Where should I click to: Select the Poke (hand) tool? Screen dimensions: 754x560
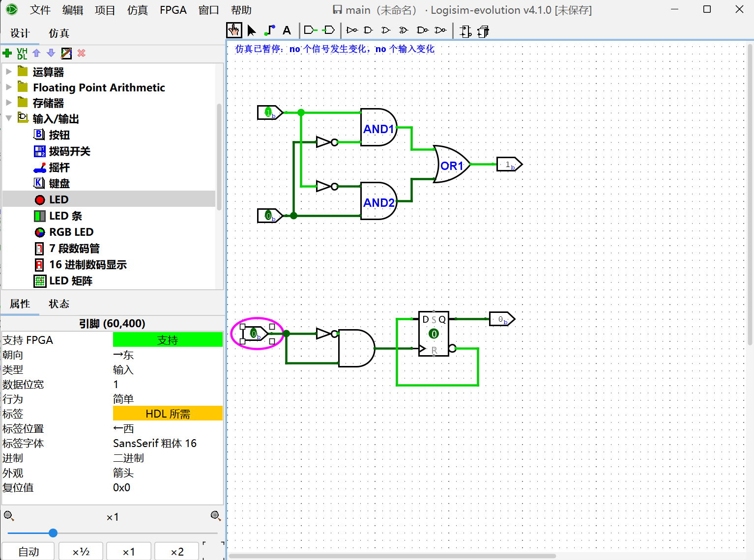[x=234, y=30]
